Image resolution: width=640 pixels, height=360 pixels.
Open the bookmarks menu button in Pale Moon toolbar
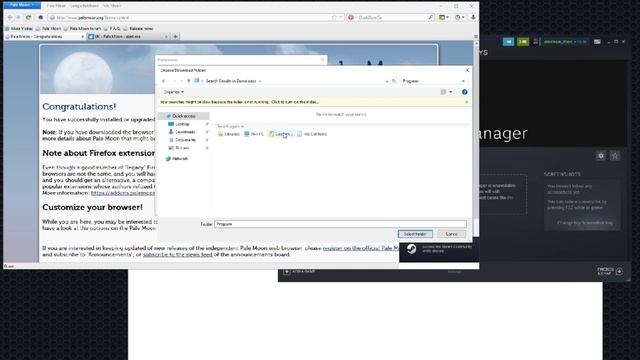[x=444, y=18]
